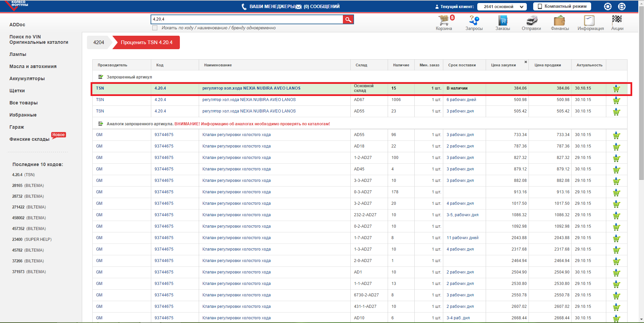This screenshot has width=644, height=323.
Task: Click the Колесо Фортуны logo
Action: coord(17,5)
